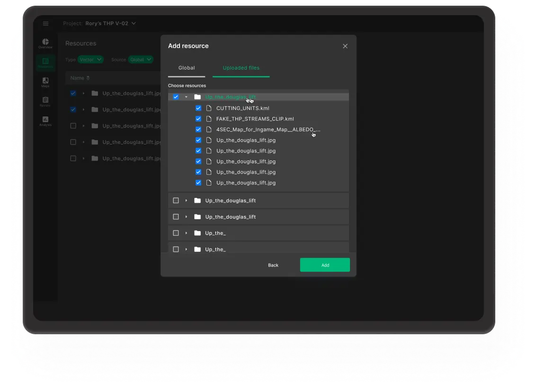Click the 4SEC_Map_for_Ingame_Map file icon
The height and width of the screenshot is (392, 536).
209,130
